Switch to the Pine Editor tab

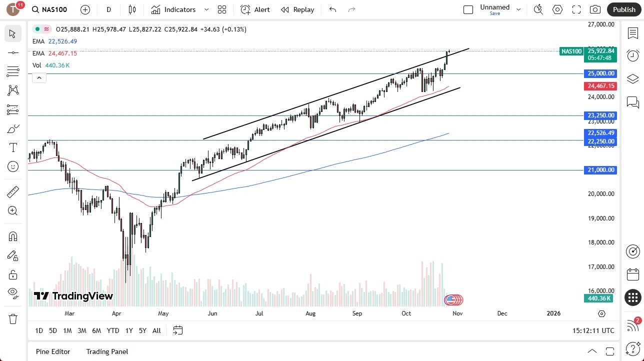[x=52, y=351]
